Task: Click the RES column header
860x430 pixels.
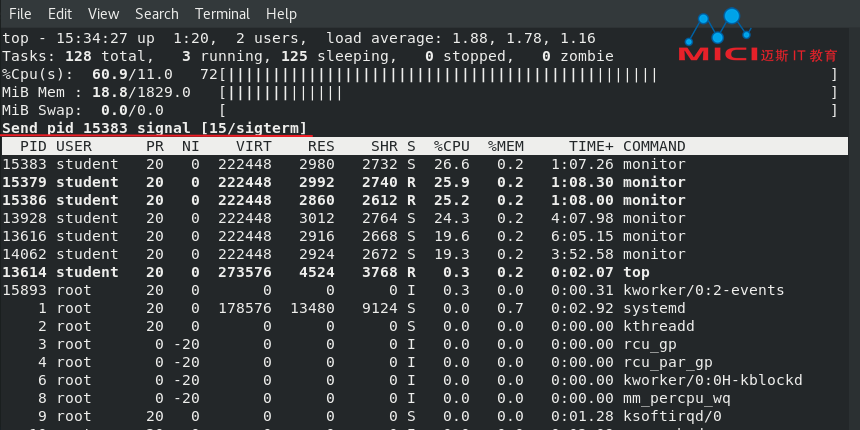Action: 321,146
